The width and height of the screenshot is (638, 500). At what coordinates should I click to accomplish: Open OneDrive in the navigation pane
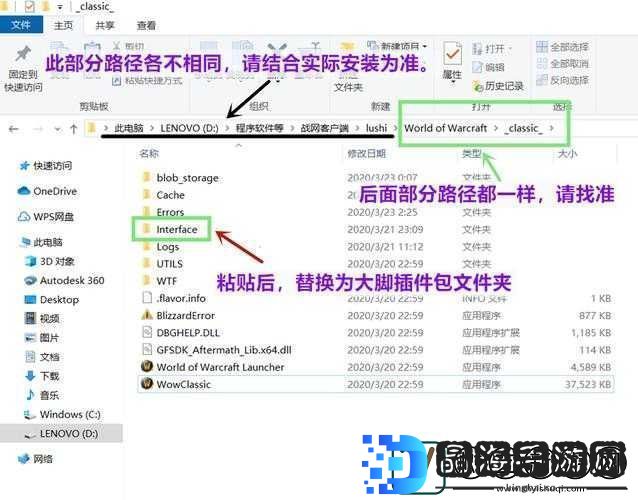(47, 191)
